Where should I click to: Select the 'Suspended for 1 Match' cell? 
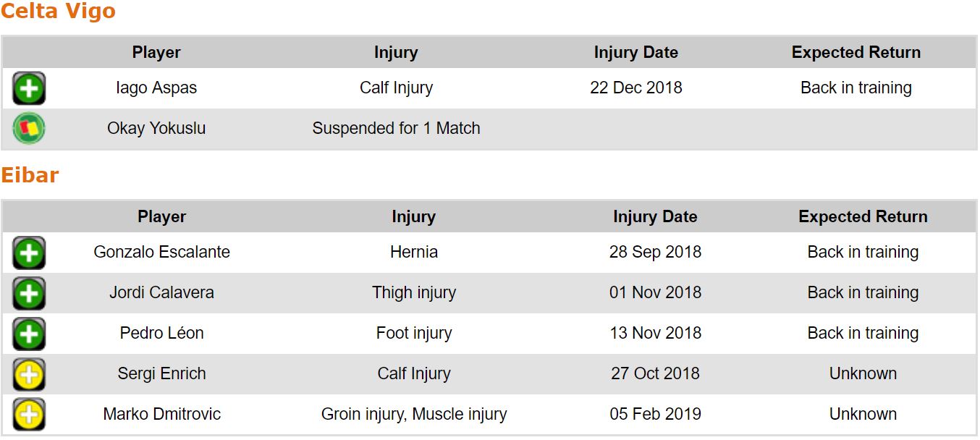[396, 129]
